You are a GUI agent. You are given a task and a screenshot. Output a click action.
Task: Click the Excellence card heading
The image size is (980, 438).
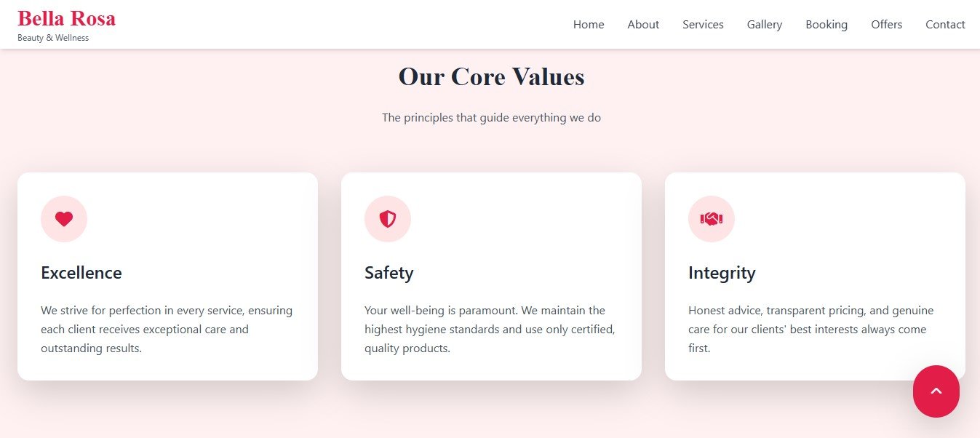coord(81,273)
